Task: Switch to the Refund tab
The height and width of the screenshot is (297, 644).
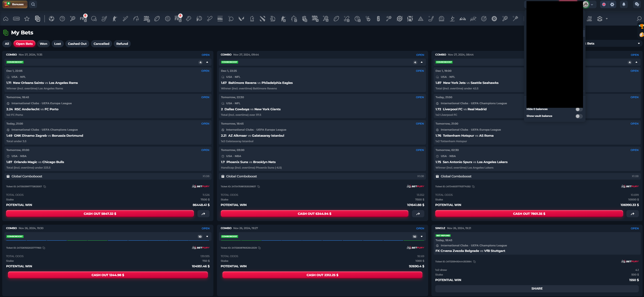Action: point(122,44)
